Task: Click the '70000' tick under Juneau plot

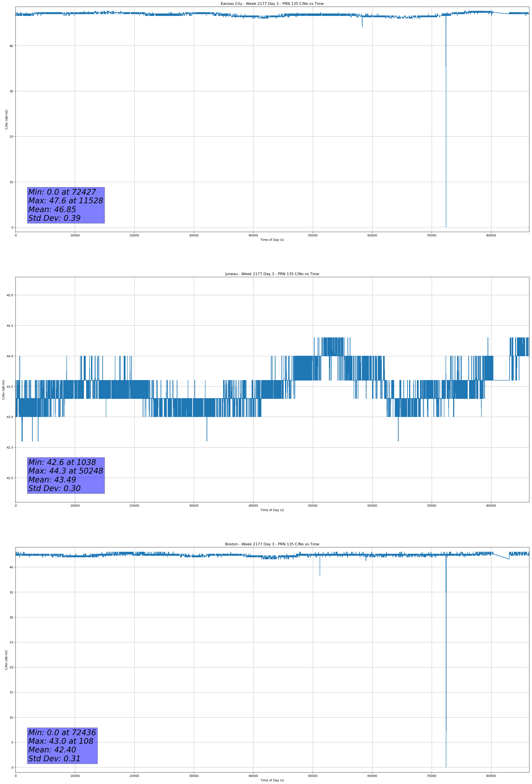Action: [431, 506]
